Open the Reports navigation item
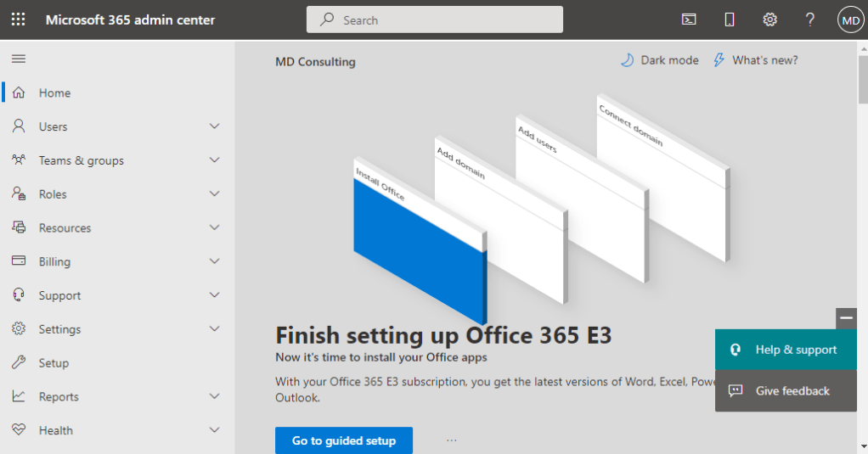 (x=59, y=397)
